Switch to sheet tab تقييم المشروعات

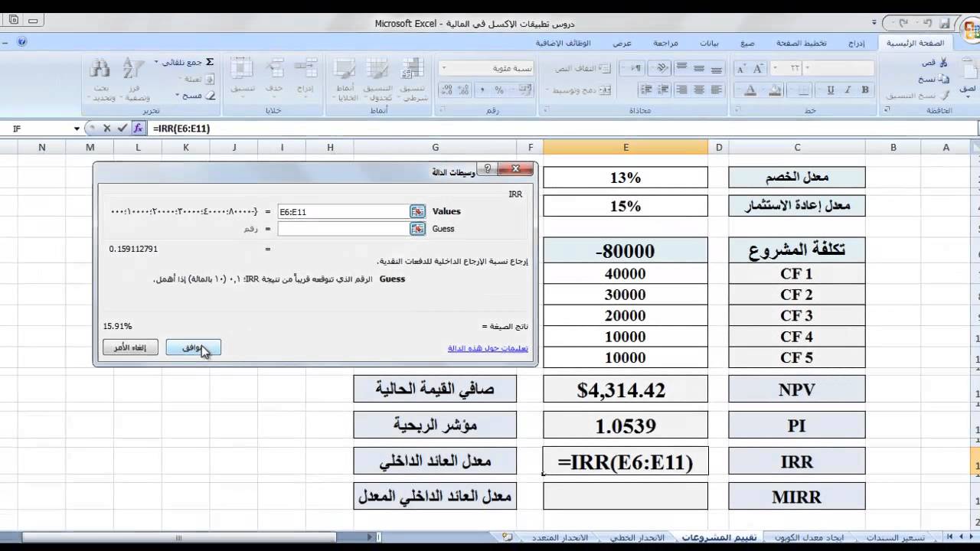pyautogui.click(x=720, y=537)
